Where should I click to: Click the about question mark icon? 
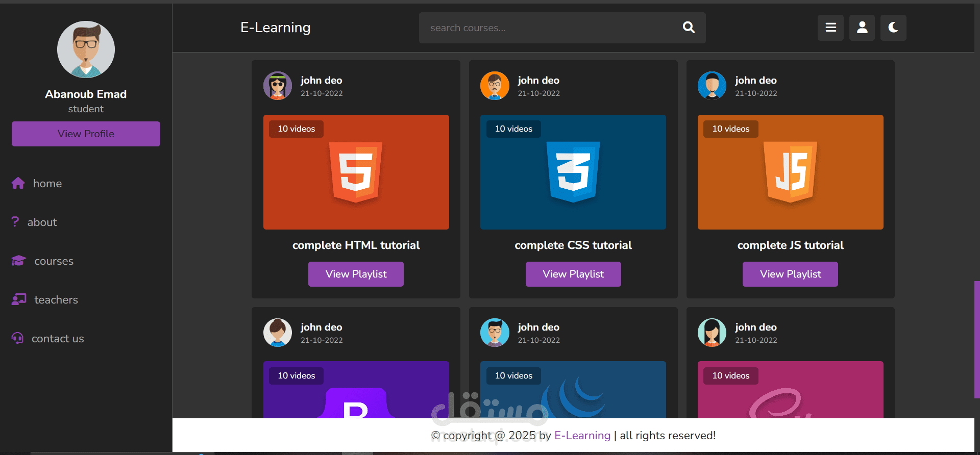point(15,222)
